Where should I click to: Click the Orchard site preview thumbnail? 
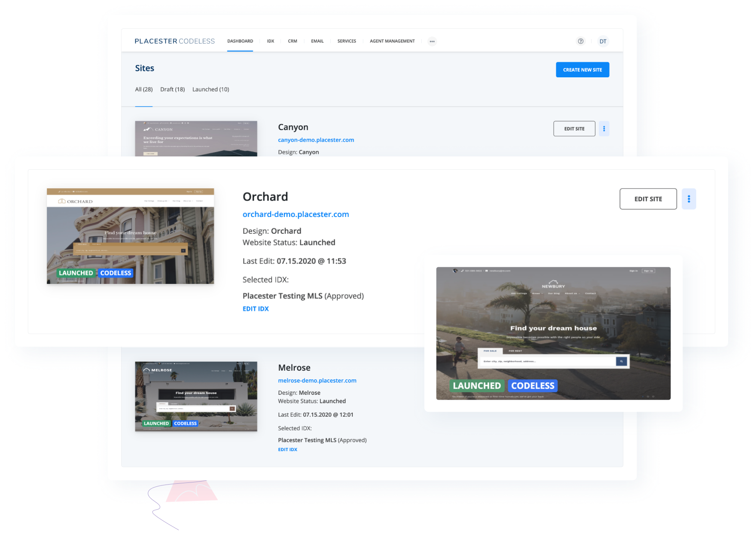[130, 236]
